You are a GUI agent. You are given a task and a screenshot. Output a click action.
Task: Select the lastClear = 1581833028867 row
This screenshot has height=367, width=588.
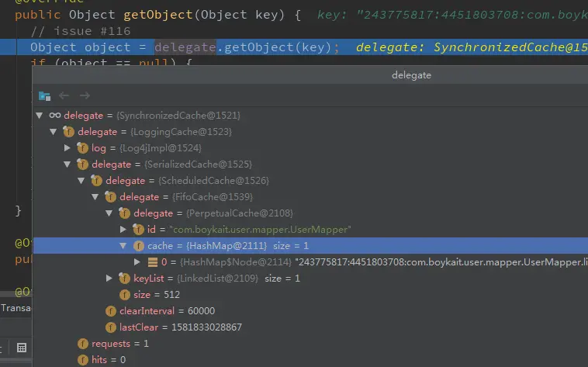point(310,327)
